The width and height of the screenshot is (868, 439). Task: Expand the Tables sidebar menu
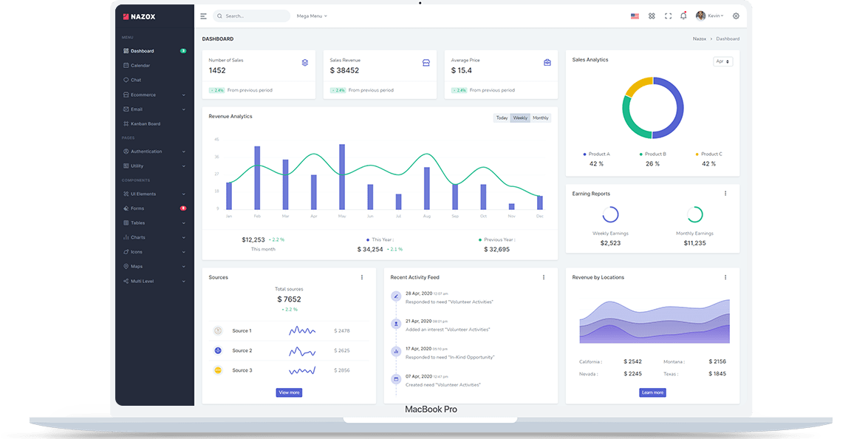click(154, 223)
